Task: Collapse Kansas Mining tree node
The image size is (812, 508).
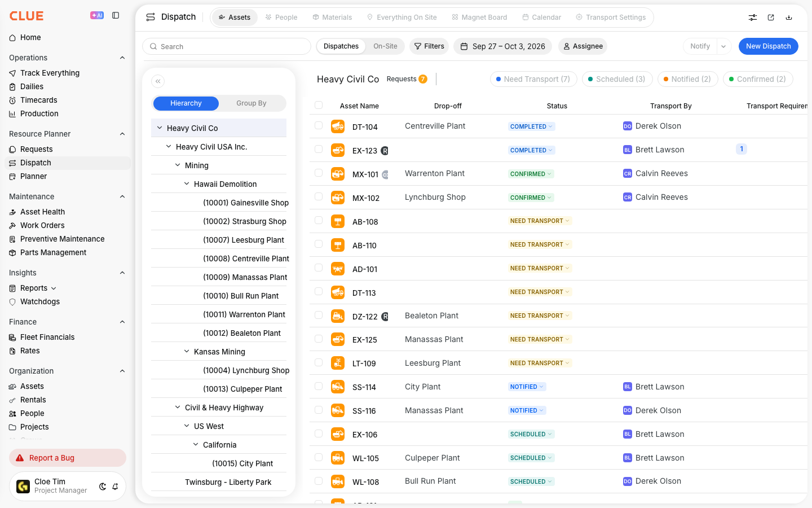Action: coord(187,352)
